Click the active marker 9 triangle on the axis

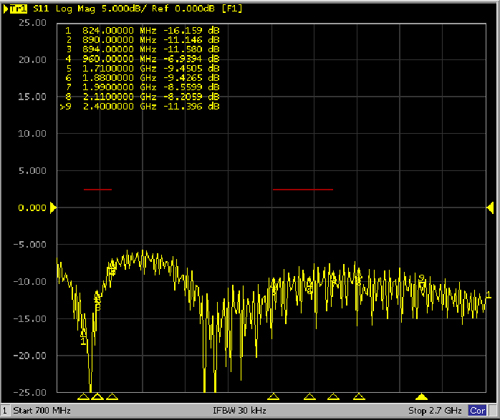click(x=421, y=397)
